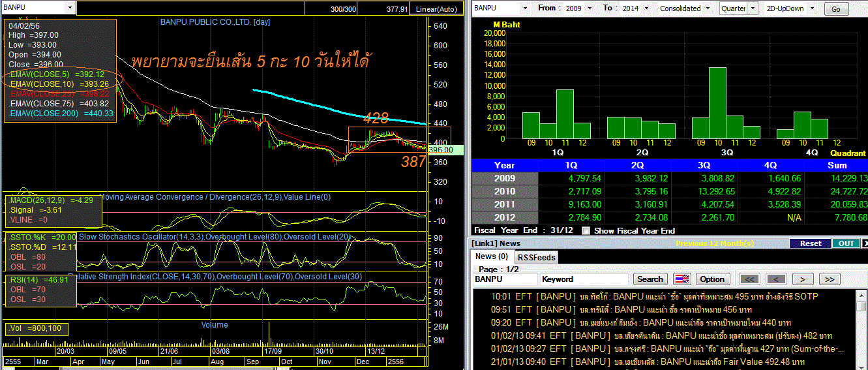Focus the news symbol field BANPU
Image resolution: width=868 pixels, height=370 pixels.
(x=505, y=279)
